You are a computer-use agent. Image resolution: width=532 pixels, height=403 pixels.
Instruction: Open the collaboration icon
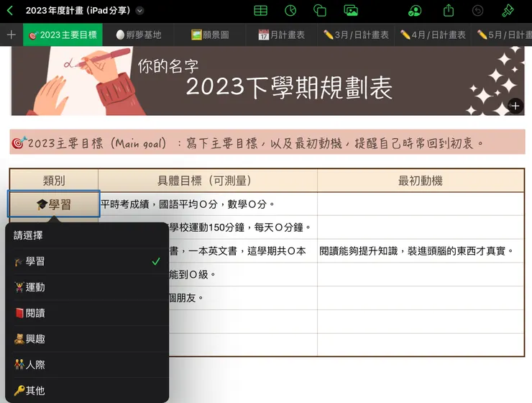click(x=415, y=11)
